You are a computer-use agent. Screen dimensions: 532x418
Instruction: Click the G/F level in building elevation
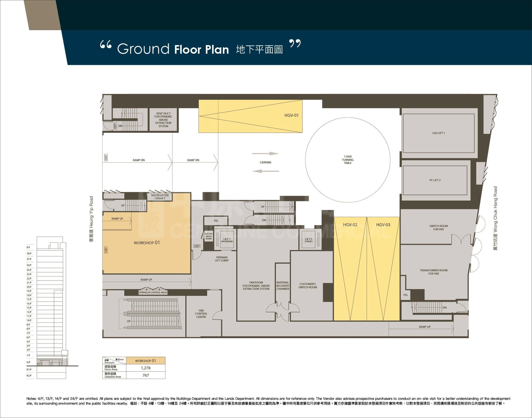[x=29, y=362]
